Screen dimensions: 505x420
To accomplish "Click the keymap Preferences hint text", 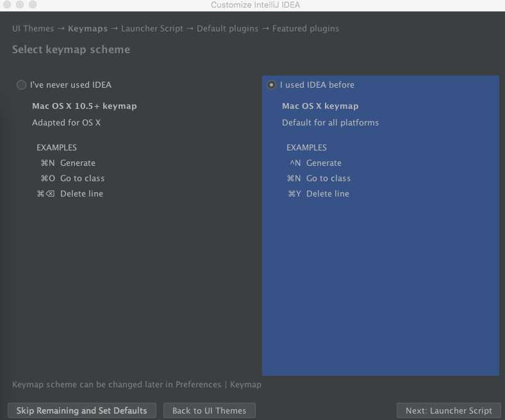I will coord(137,385).
